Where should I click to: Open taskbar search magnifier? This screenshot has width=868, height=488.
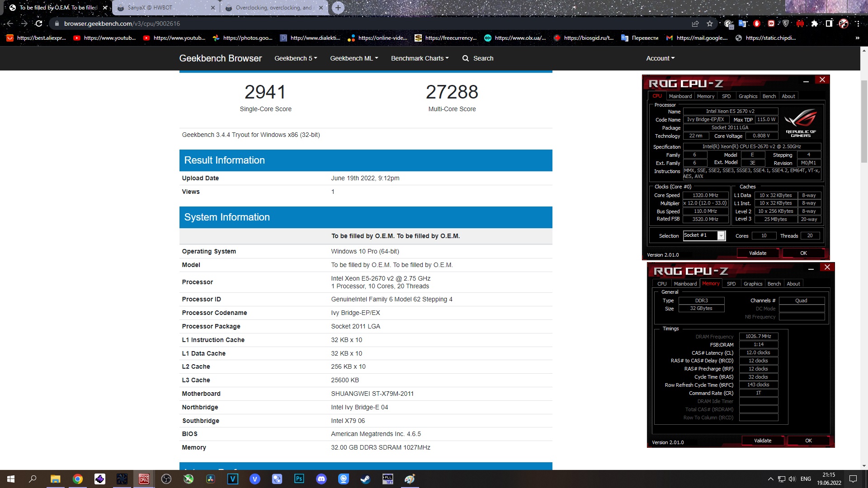(x=33, y=479)
